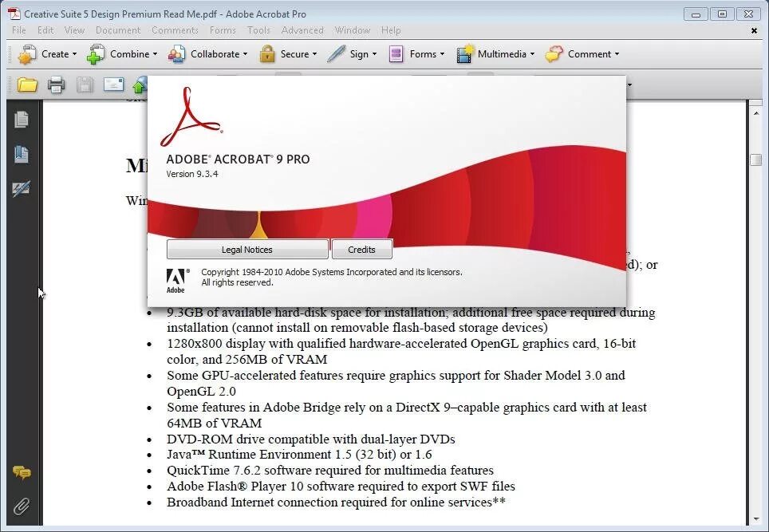Expand the Forms dropdown arrow

click(442, 54)
